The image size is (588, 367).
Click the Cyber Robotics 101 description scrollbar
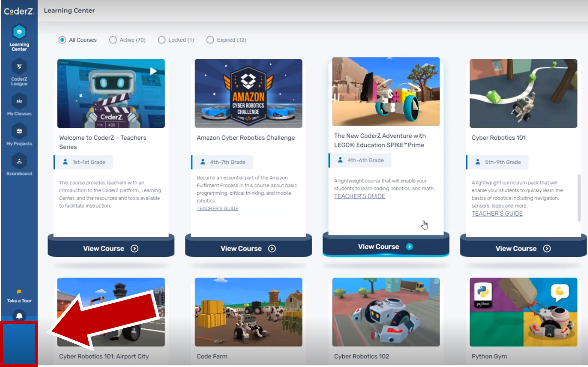[579, 198]
